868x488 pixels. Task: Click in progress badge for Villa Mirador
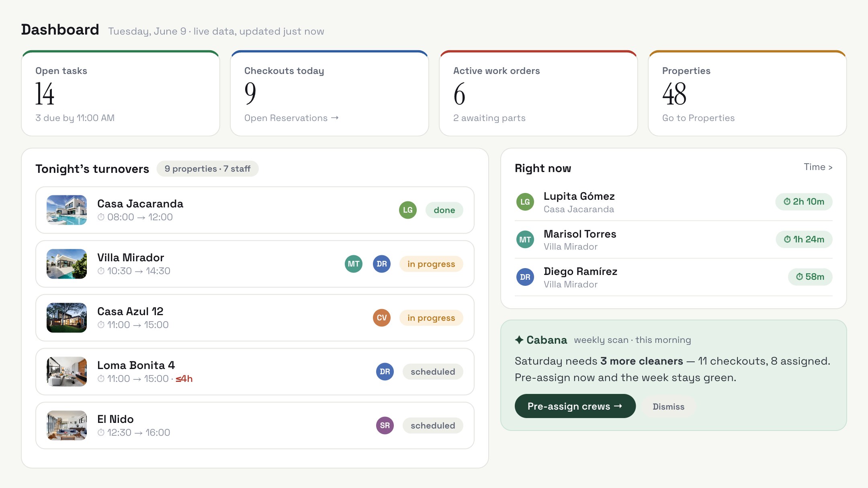pyautogui.click(x=431, y=264)
